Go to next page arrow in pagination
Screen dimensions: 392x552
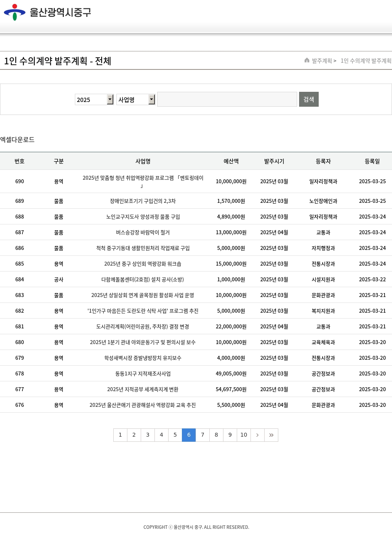click(258, 435)
